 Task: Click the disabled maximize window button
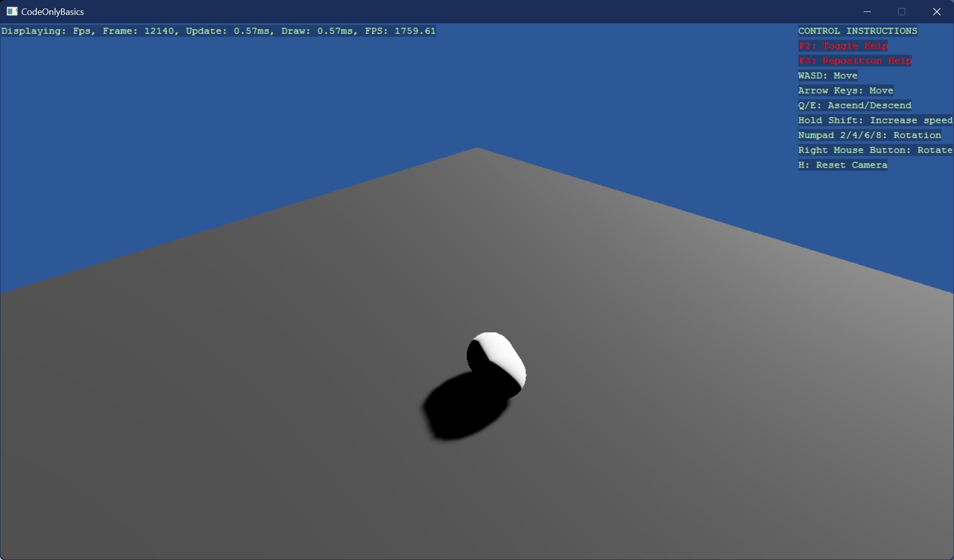tap(902, 11)
